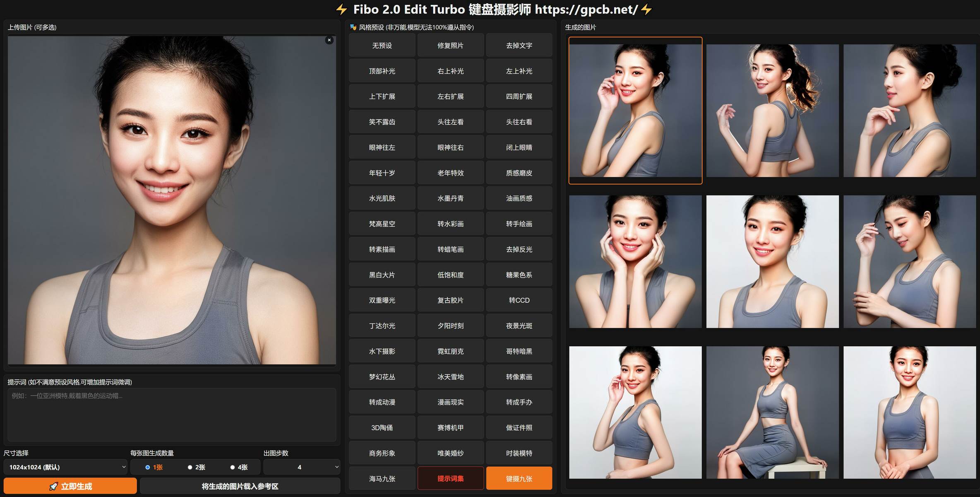Click 将生成的图片载入参考区 button
The image size is (980, 497).
[240, 486]
